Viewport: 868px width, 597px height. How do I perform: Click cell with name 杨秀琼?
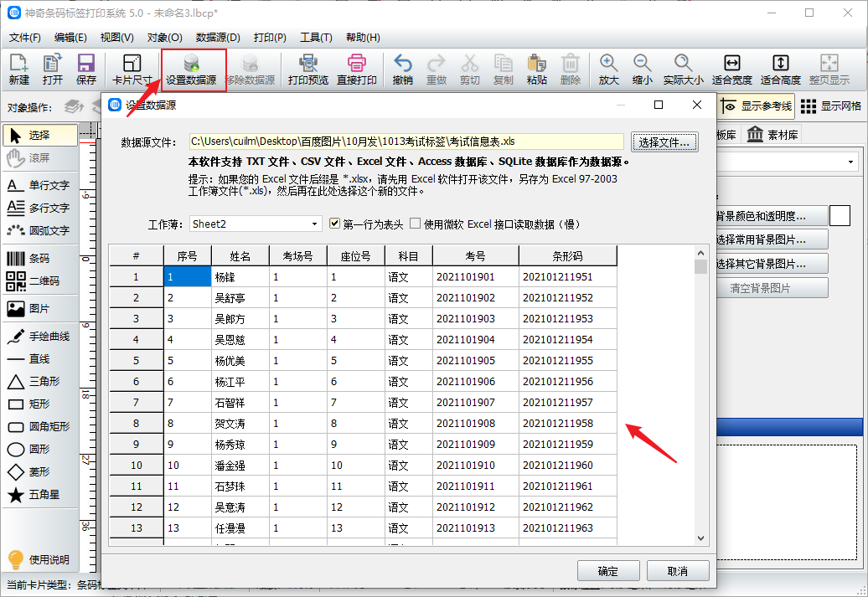pos(240,445)
